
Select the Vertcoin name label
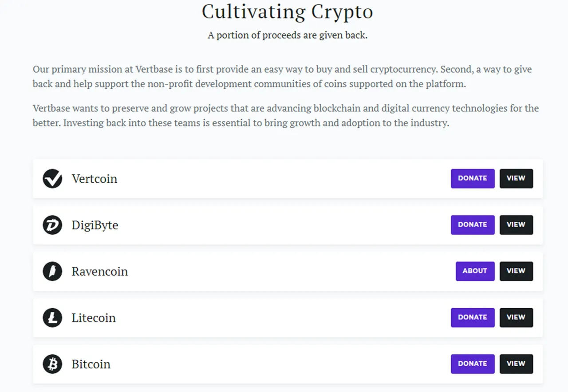tap(95, 179)
